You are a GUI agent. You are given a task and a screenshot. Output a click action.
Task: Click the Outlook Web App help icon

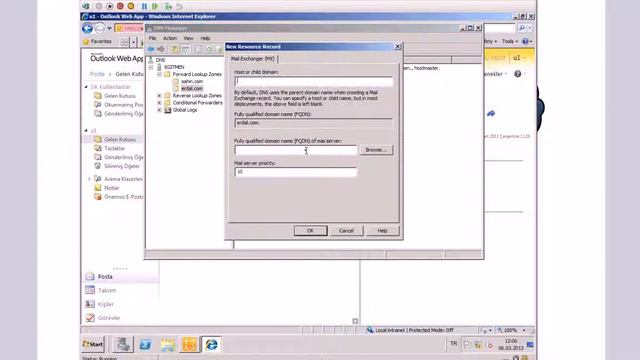(x=518, y=74)
